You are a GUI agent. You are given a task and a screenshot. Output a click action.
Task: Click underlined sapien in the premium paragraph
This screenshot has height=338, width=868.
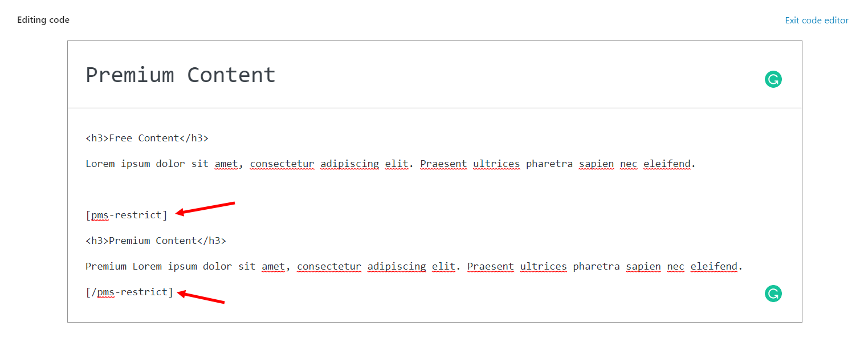643,266
